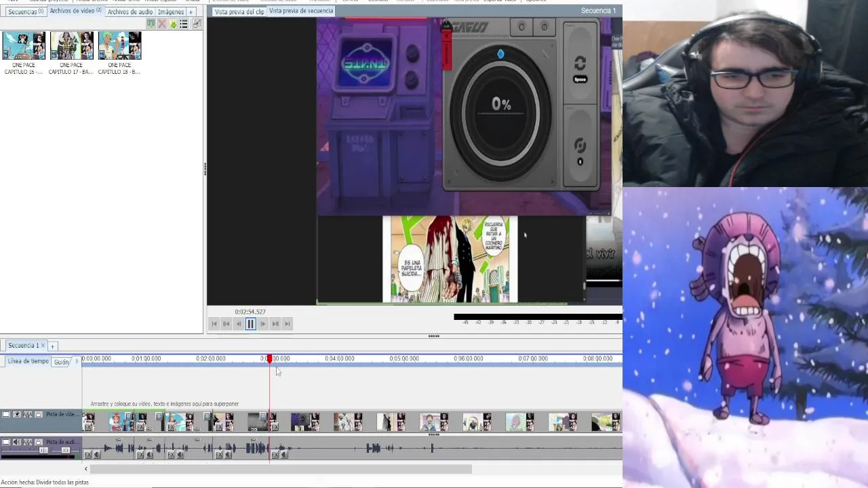This screenshot has height=488, width=868.
Task: Close the Secuencia 1 tab
Action: 43,346
